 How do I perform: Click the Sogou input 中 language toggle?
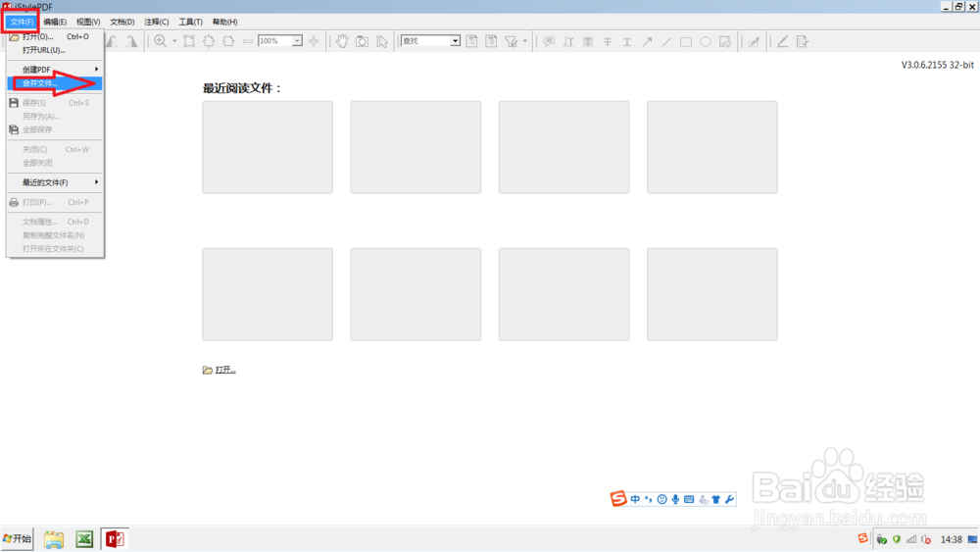pyautogui.click(x=635, y=499)
